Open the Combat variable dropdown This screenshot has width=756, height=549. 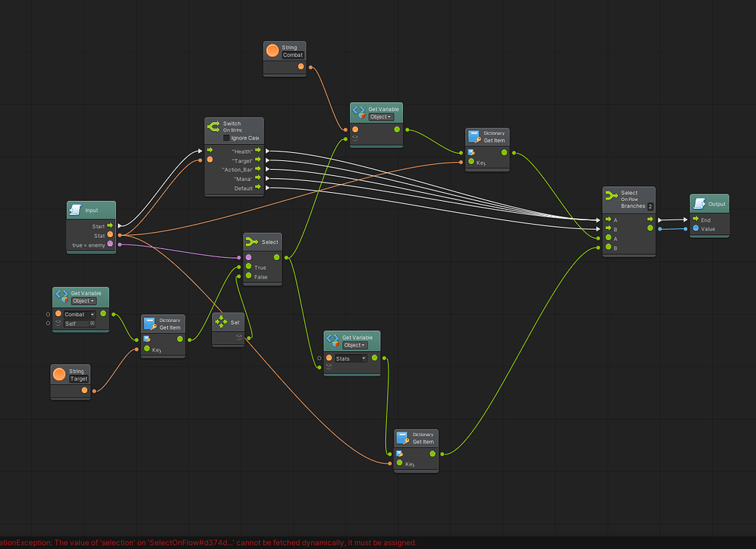[x=80, y=314]
